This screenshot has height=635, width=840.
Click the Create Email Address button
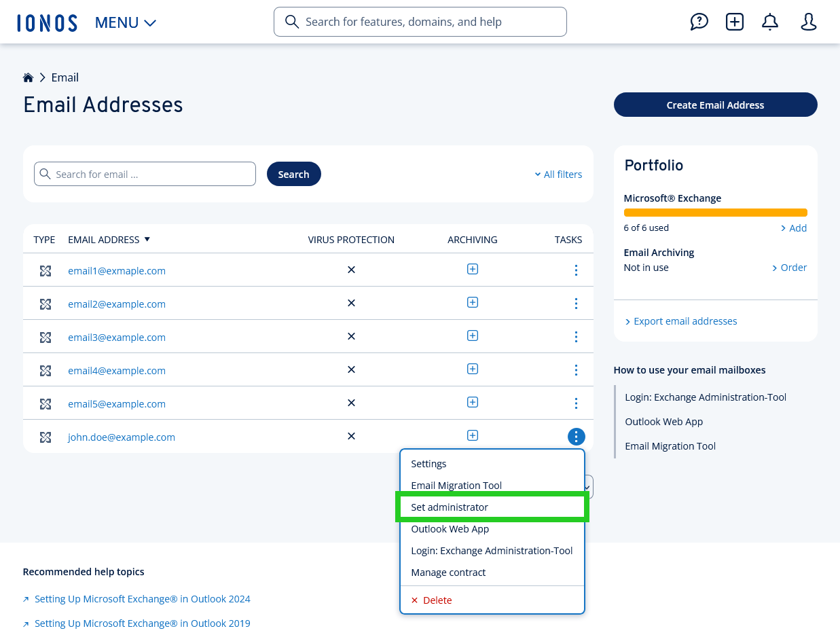[715, 105]
